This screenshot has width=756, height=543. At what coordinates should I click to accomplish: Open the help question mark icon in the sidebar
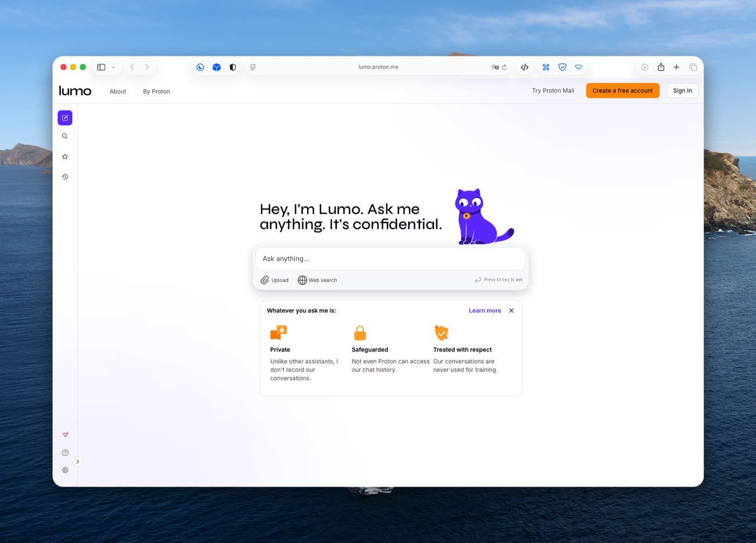click(x=65, y=452)
